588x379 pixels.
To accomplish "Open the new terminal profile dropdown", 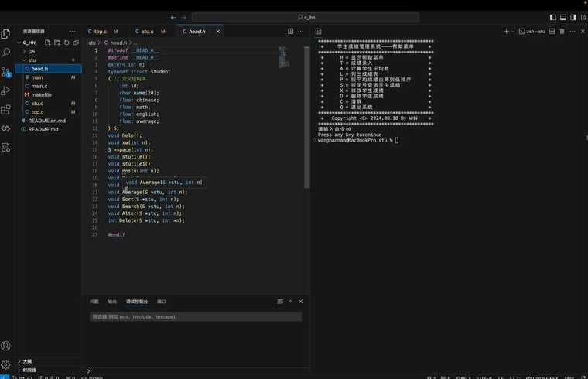I will click(x=513, y=32).
